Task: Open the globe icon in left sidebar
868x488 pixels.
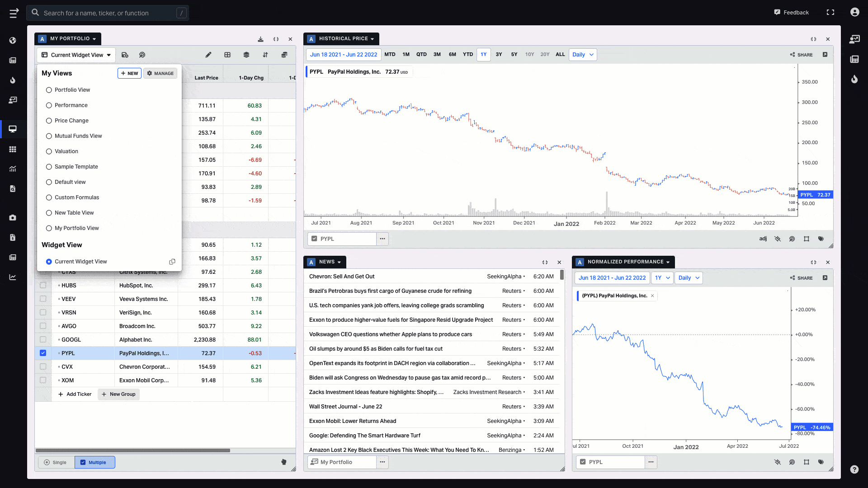Action: 13,40
